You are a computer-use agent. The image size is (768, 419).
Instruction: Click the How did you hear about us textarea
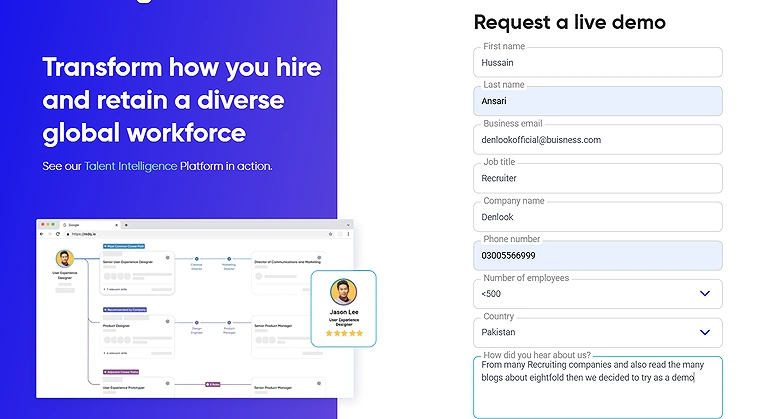tap(598, 387)
